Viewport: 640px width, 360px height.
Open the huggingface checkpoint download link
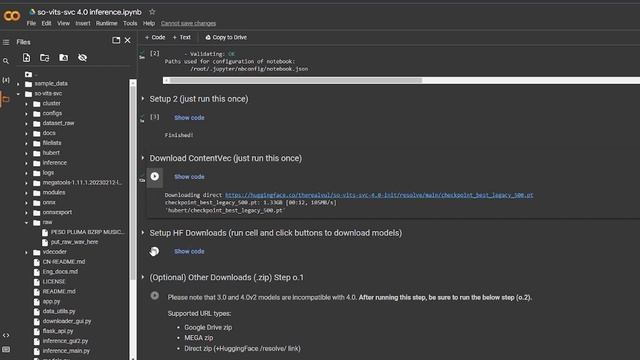[x=379, y=195]
